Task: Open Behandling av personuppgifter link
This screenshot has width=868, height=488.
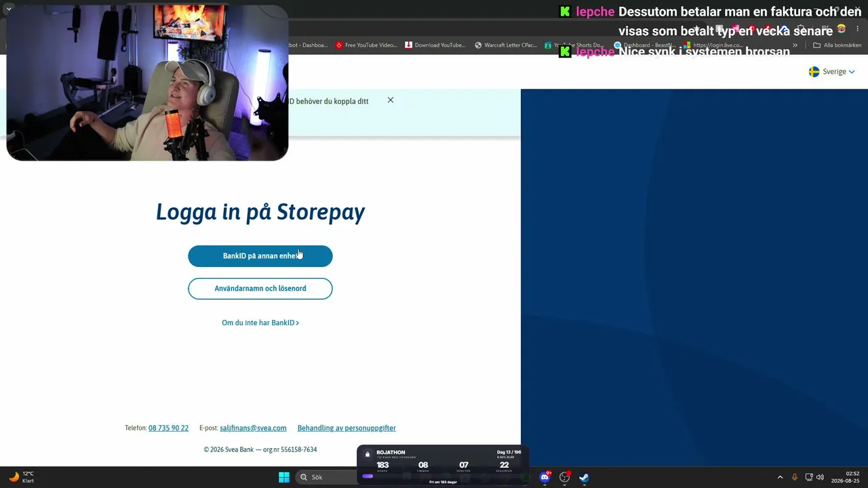Action: (347, 428)
